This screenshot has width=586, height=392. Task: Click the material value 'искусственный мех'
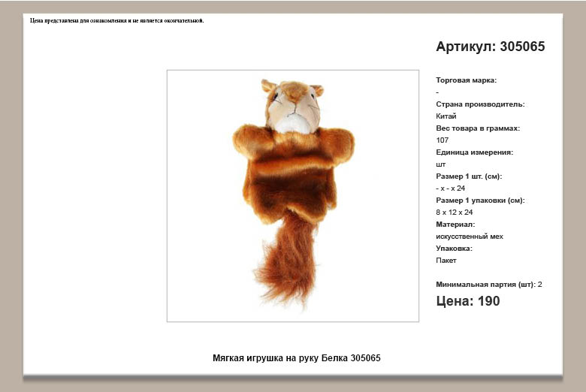(x=469, y=237)
